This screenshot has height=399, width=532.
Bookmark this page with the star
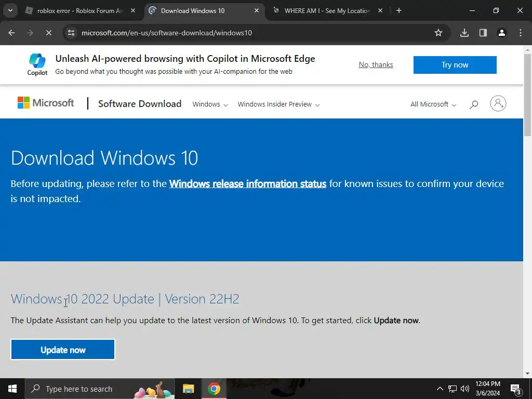coord(438,33)
